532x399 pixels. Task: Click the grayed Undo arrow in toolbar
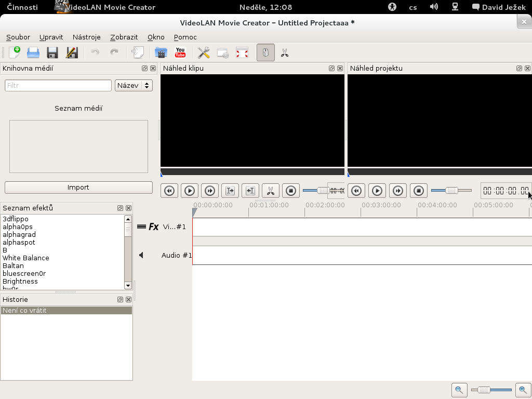point(95,52)
